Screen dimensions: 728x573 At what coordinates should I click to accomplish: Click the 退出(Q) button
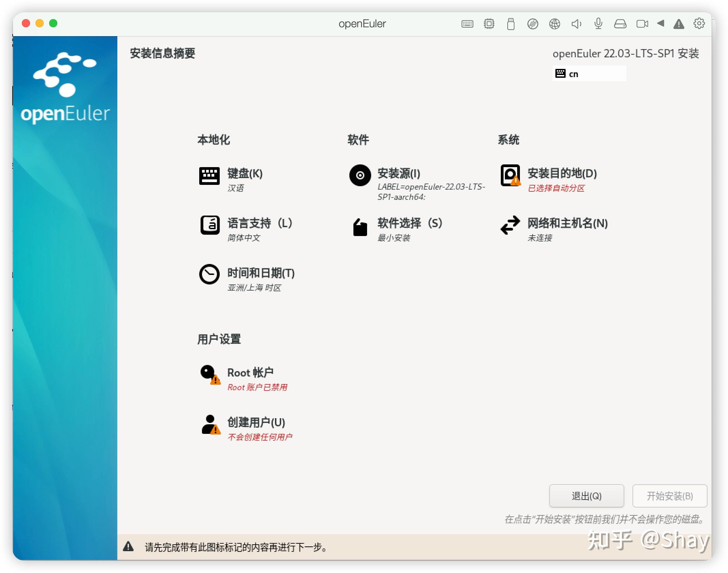click(586, 496)
